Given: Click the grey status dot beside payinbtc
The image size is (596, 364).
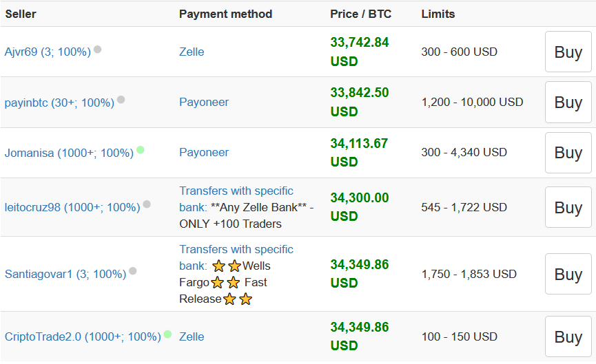Looking at the screenshot, I should pos(121,100).
